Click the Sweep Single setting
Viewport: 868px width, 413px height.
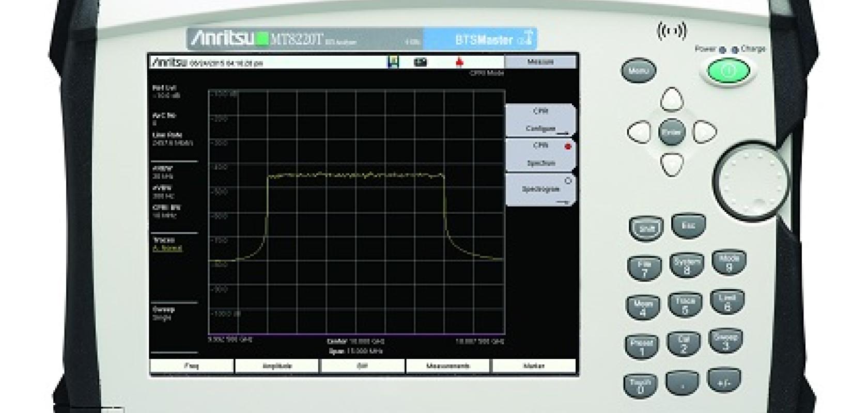coord(163,314)
